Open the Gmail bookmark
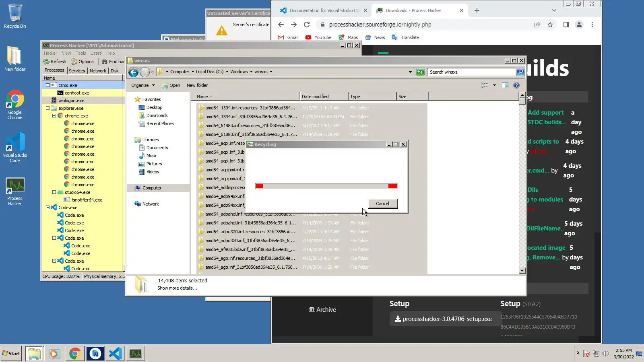 click(x=288, y=37)
